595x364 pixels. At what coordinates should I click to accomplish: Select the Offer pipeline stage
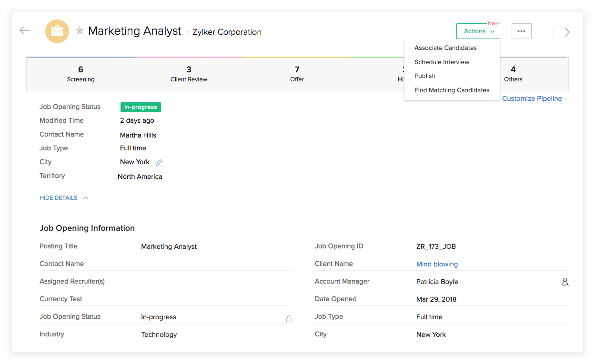click(x=297, y=74)
